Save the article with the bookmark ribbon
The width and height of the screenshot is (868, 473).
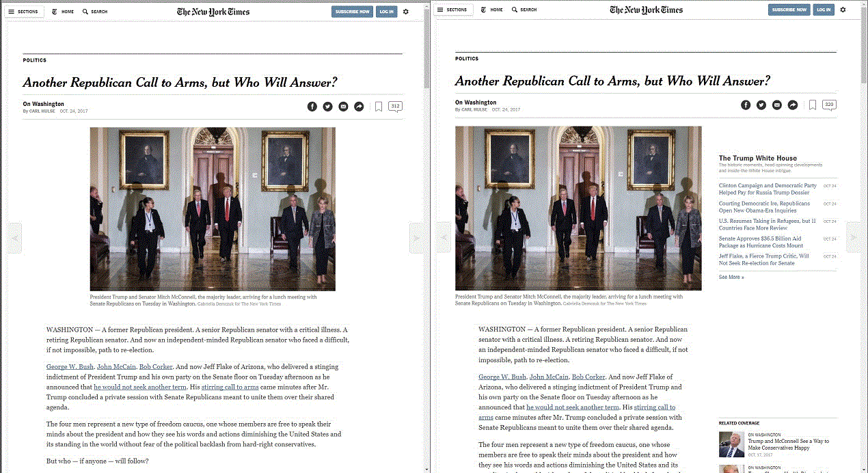(379, 106)
